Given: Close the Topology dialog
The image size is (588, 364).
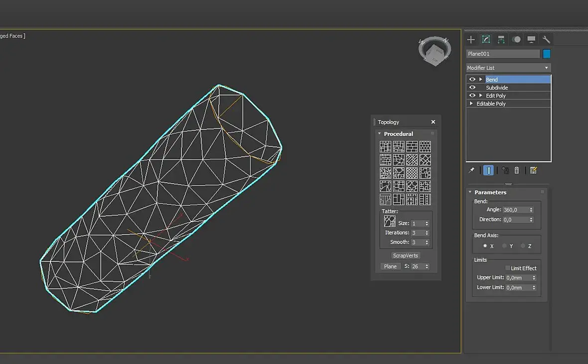Looking at the screenshot, I should (433, 122).
